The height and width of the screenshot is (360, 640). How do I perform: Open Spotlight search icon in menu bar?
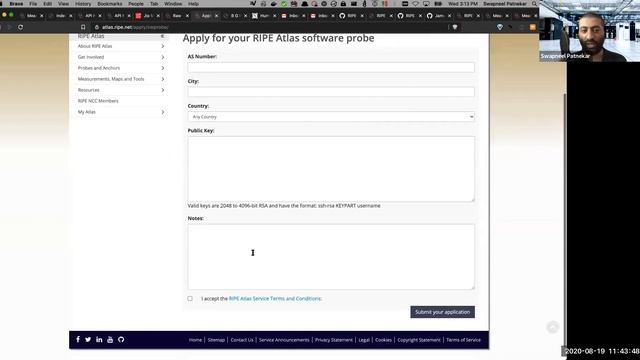point(534,4)
